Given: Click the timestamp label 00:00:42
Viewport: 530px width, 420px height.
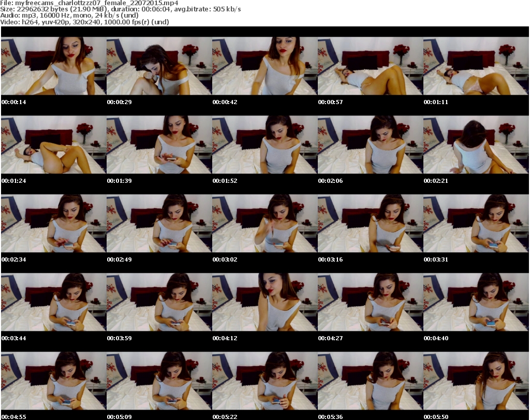Looking at the screenshot, I should pos(225,102).
